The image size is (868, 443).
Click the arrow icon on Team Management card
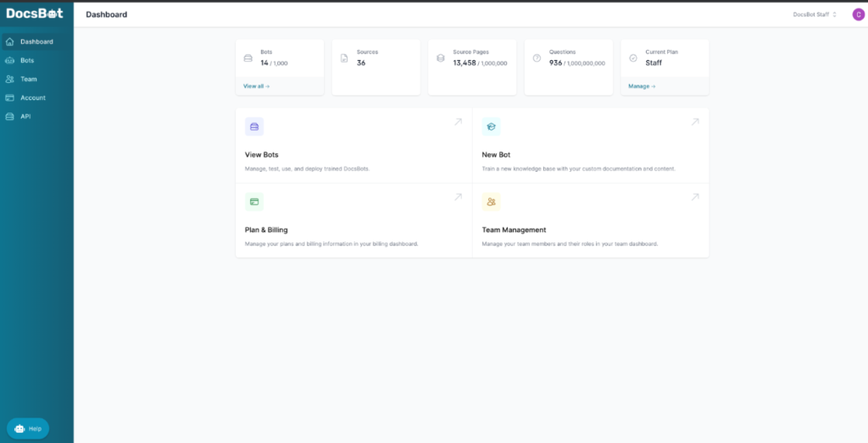(695, 197)
